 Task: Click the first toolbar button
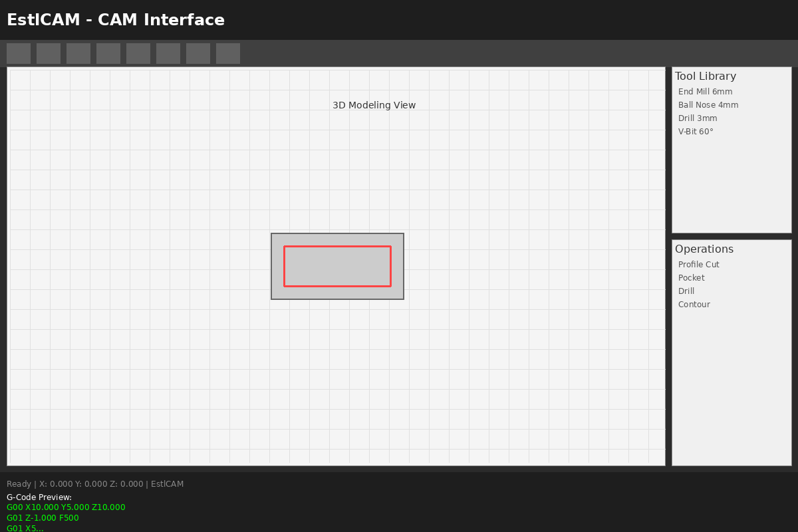point(19,53)
